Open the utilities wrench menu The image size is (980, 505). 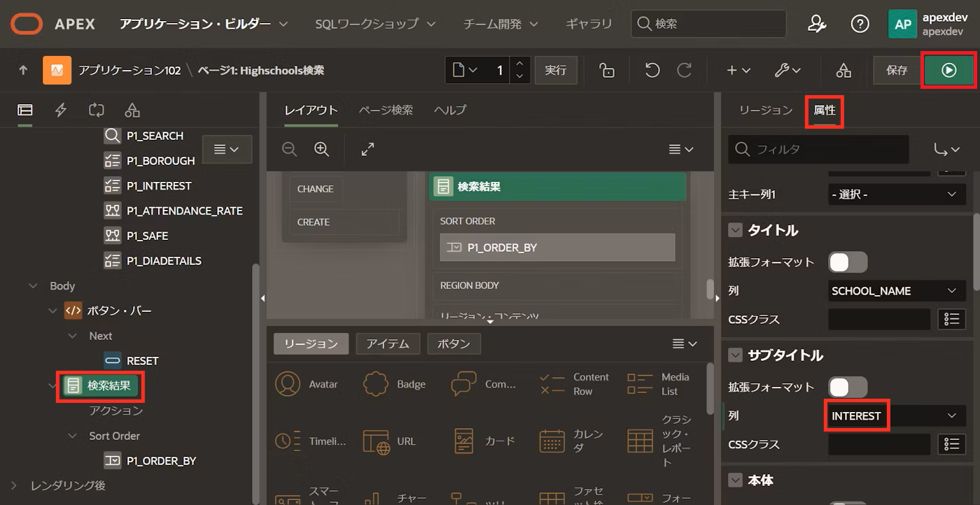788,70
